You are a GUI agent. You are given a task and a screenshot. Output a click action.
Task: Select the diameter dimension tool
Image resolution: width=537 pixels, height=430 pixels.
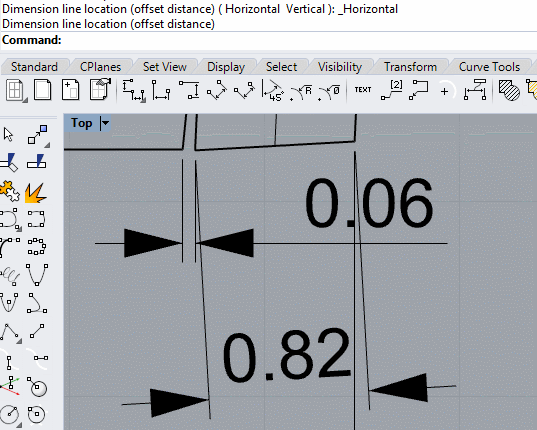(x=329, y=93)
